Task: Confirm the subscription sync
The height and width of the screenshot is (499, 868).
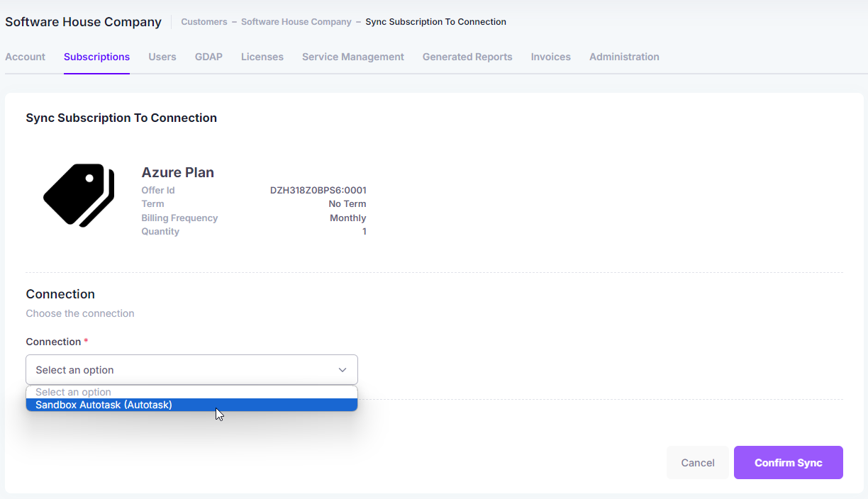Action: 789,463
